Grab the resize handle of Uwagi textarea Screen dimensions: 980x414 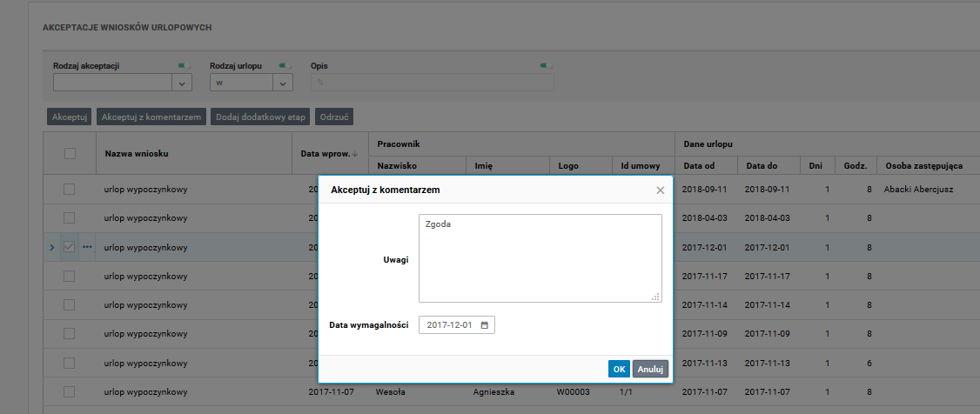pyautogui.click(x=656, y=297)
